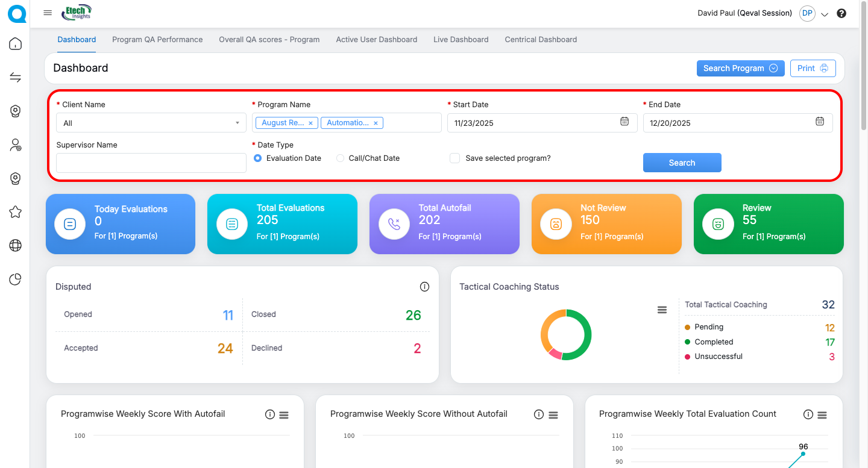Open the Live Dashboard tab

(461, 40)
